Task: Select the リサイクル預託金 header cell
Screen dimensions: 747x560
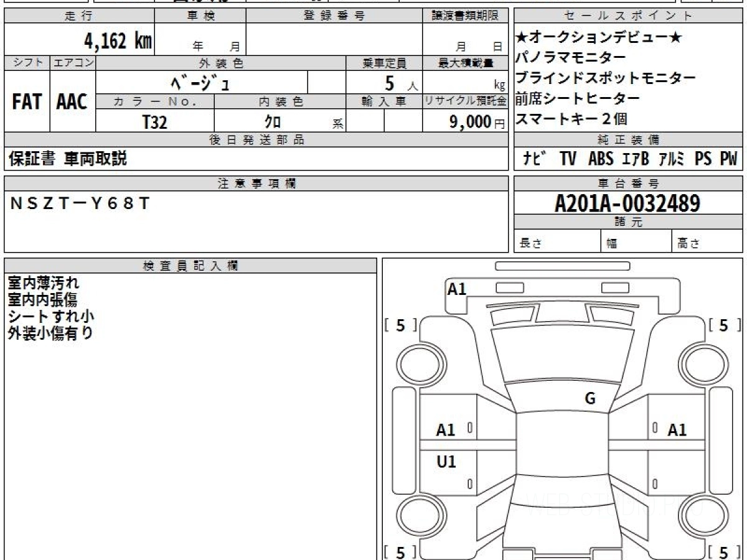Action: pos(465,101)
